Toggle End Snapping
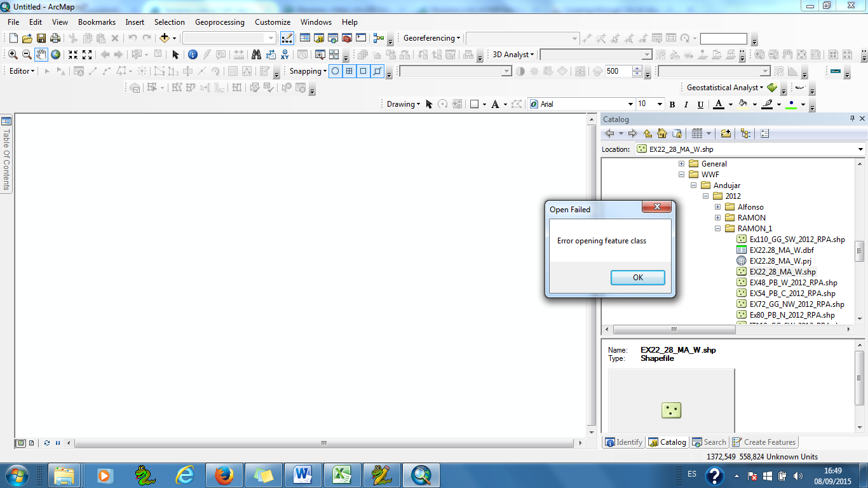 [x=349, y=71]
